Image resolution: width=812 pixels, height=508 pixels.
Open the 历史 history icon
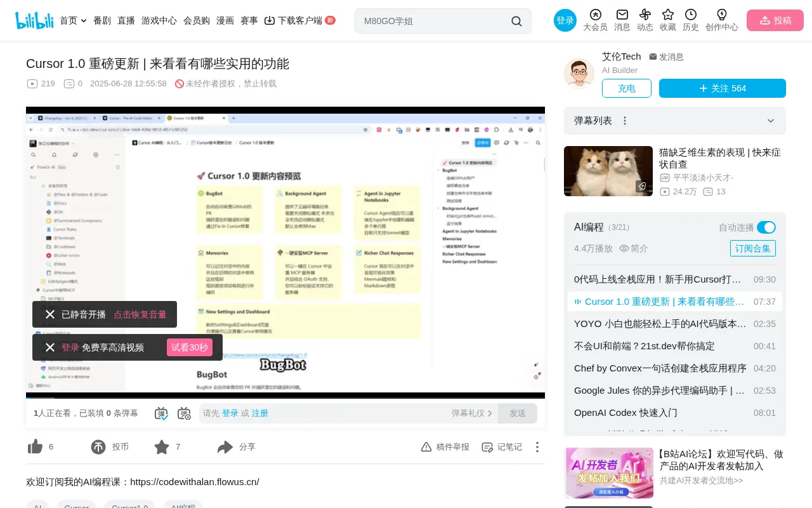click(691, 15)
